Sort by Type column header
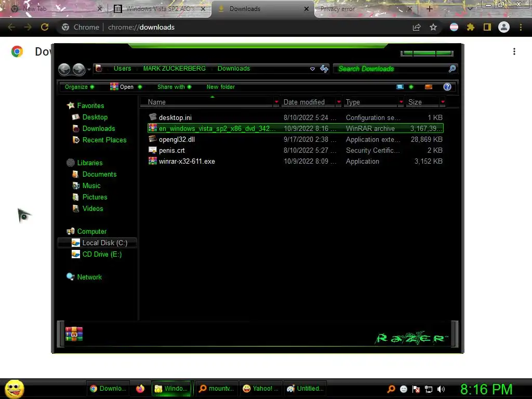Image resolution: width=532 pixels, height=399 pixels. pos(371,102)
